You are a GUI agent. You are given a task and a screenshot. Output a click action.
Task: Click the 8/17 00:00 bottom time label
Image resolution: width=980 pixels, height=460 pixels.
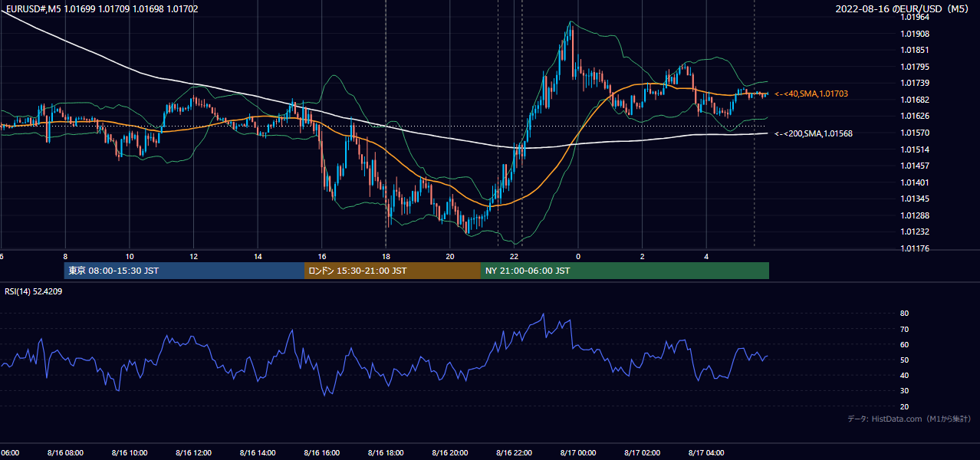(578, 453)
